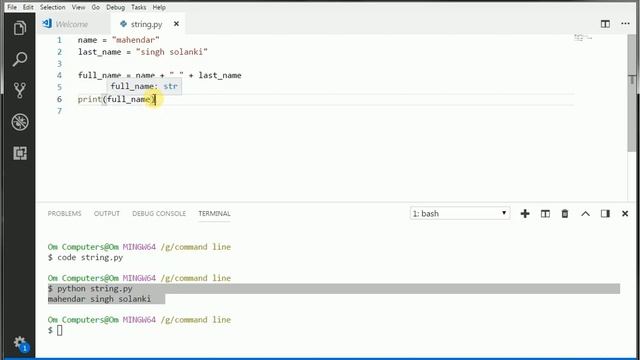Select the TERMINAL panel tab

click(214, 213)
